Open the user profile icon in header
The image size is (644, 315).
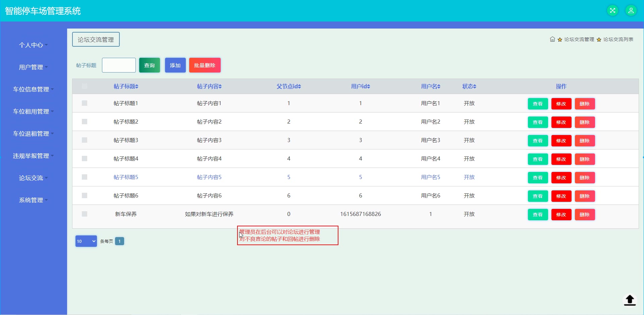tap(631, 10)
